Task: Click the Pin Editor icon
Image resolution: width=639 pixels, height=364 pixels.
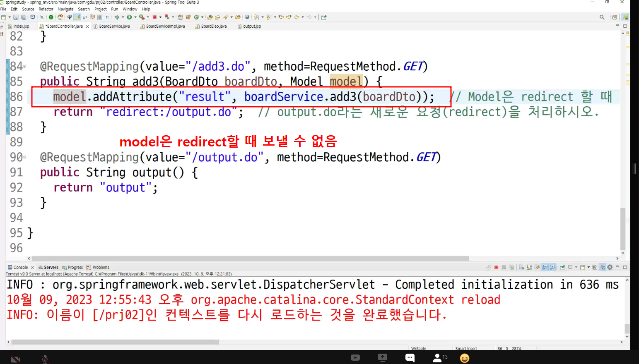Action: 324,17
